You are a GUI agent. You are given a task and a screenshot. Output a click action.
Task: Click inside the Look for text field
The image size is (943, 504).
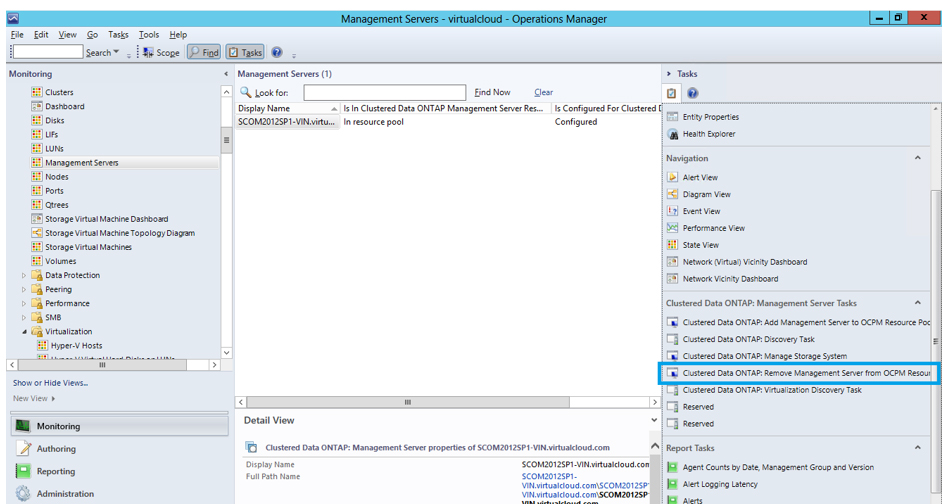384,92
